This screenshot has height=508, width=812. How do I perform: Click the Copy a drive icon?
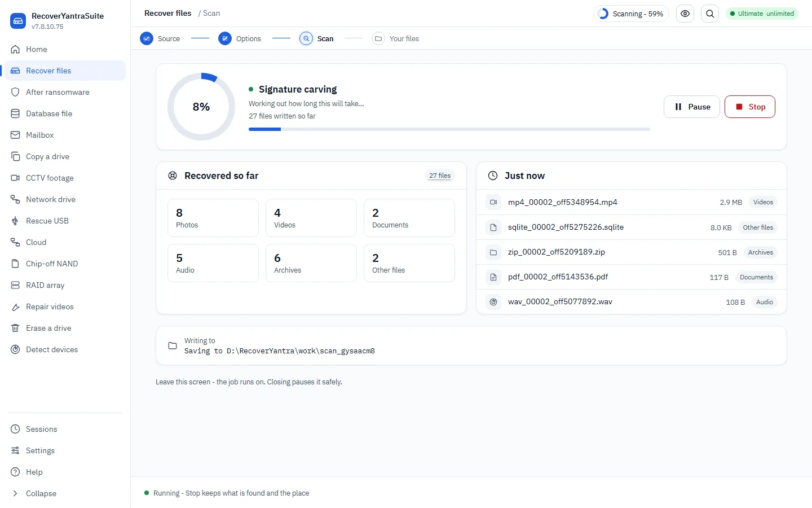point(15,156)
